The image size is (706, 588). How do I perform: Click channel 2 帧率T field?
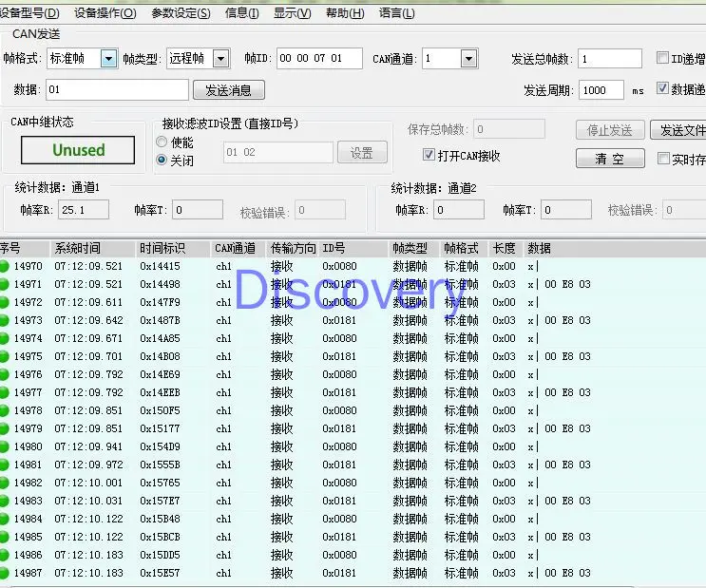tap(566, 210)
